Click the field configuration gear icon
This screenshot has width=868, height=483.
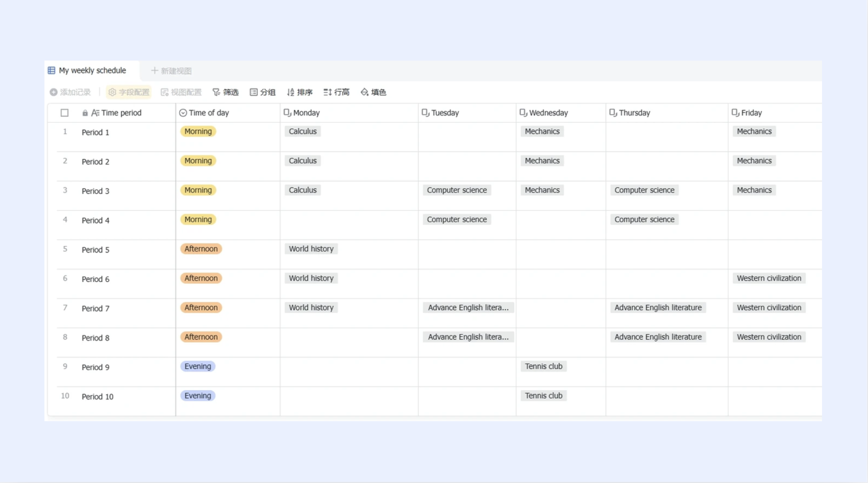click(112, 92)
